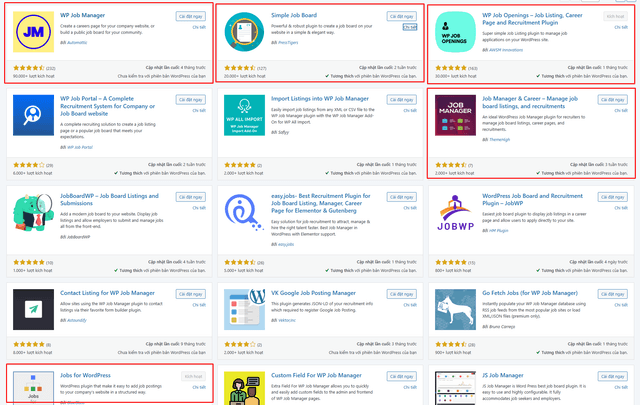This screenshot has height=405, width=640.
Task: Open WP Job Portal – A Complete Recruitment title
Action: 107,106
